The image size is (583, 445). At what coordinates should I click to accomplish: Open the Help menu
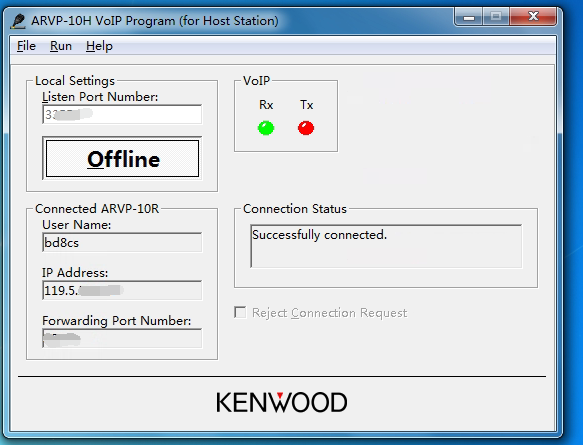click(99, 46)
